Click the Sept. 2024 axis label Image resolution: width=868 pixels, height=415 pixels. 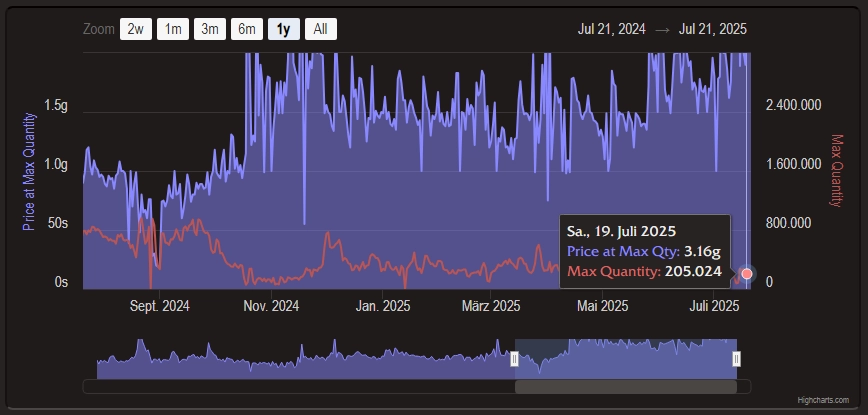(x=159, y=306)
